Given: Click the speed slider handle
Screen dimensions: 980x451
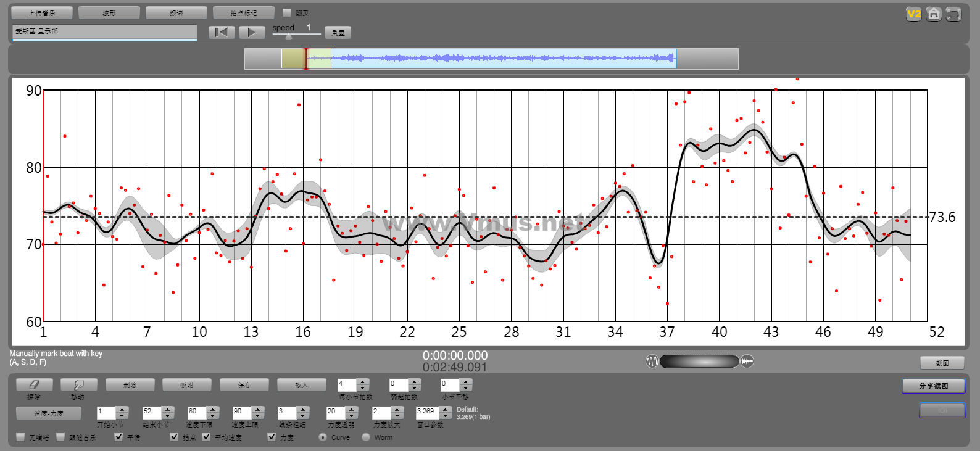Looking at the screenshot, I should click(289, 36).
